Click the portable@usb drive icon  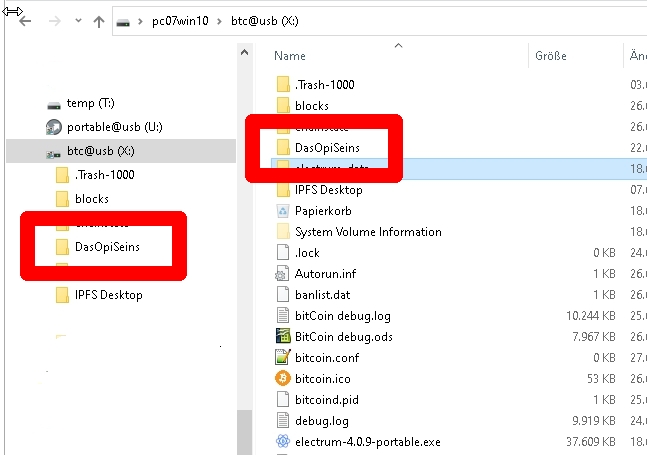[x=54, y=127]
